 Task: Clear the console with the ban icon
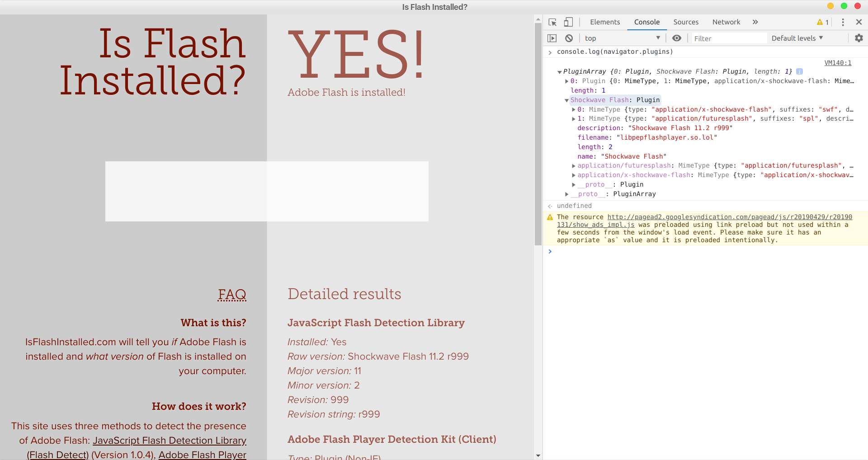pos(569,38)
